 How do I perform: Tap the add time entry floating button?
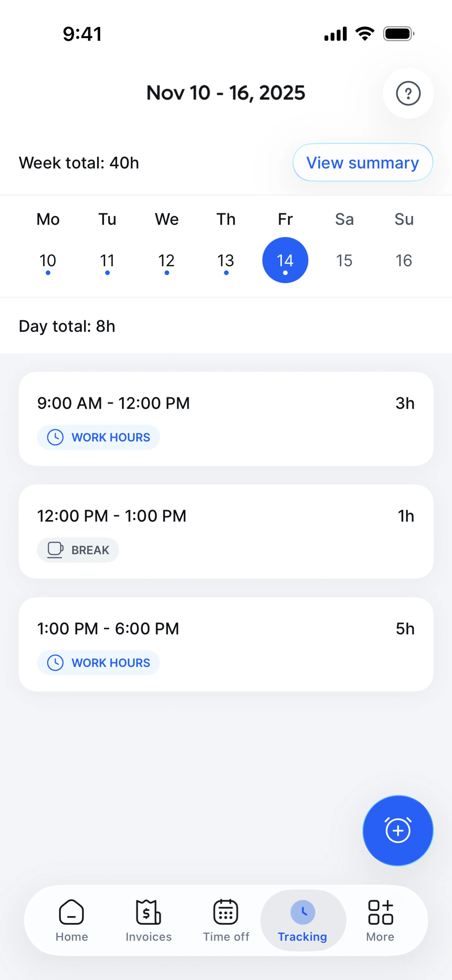398,830
